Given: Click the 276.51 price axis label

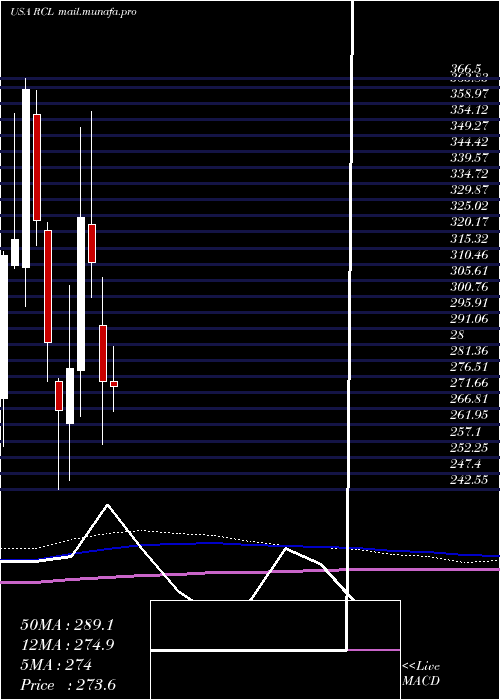Looking at the screenshot, I should coord(469,367).
